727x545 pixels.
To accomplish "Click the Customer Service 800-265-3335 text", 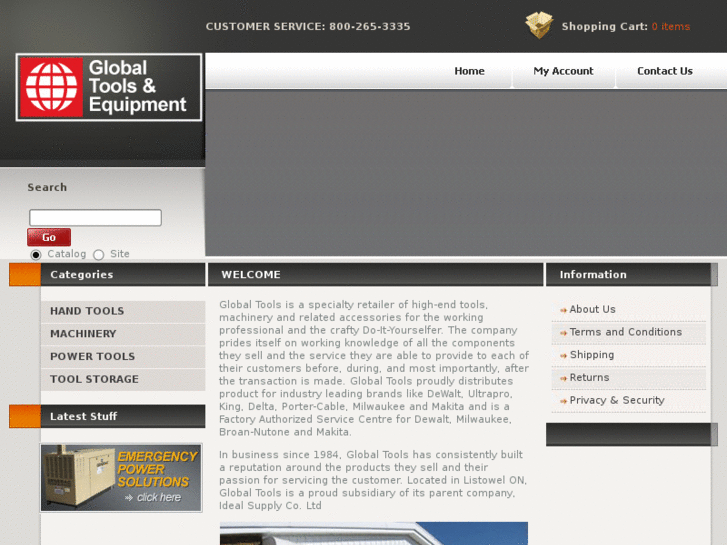I will coord(308,26).
